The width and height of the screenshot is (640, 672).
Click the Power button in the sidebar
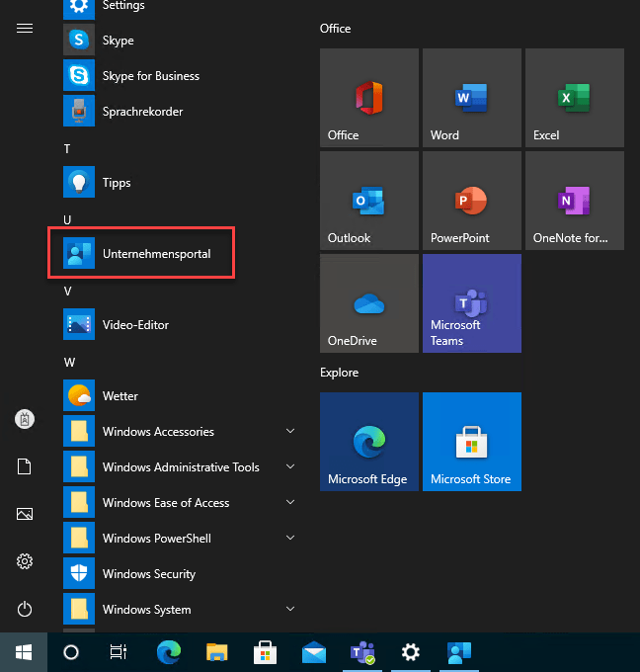point(25,609)
